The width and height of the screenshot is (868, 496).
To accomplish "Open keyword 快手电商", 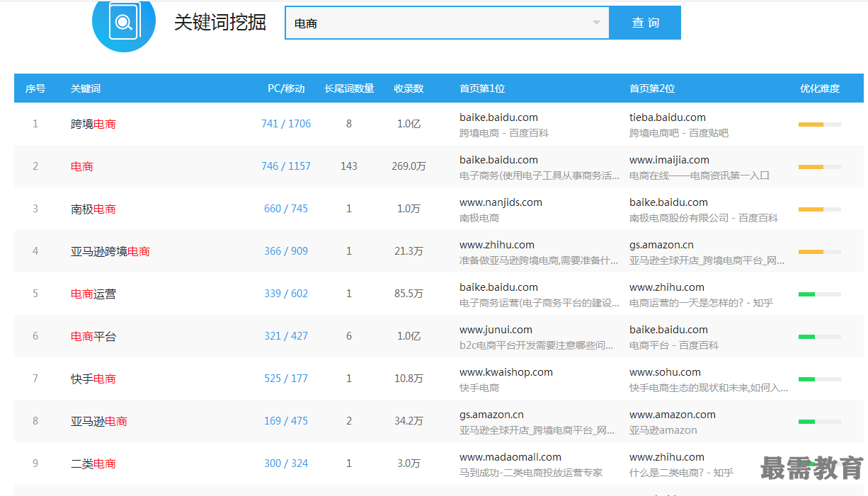I will 93,379.
